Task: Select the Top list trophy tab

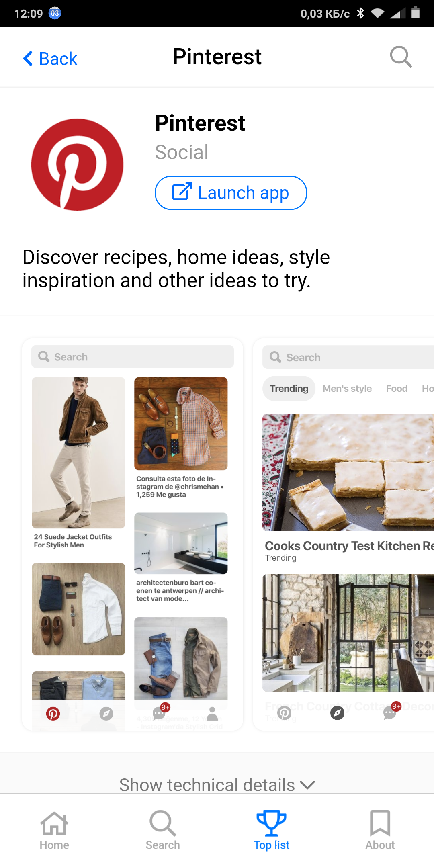Action: (271, 830)
